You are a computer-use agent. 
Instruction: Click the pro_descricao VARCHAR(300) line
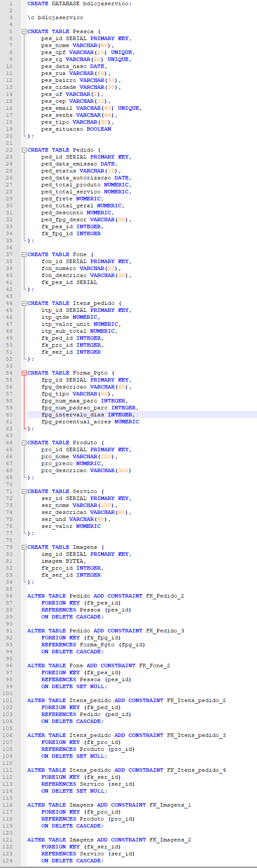(x=86, y=470)
